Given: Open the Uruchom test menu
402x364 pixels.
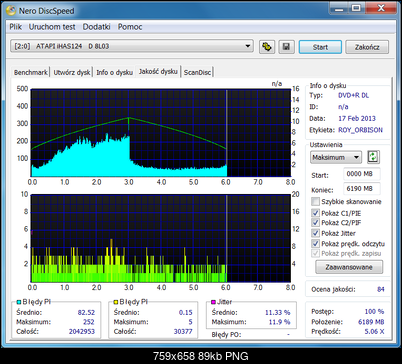Looking at the screenshot, I should 52,27.
